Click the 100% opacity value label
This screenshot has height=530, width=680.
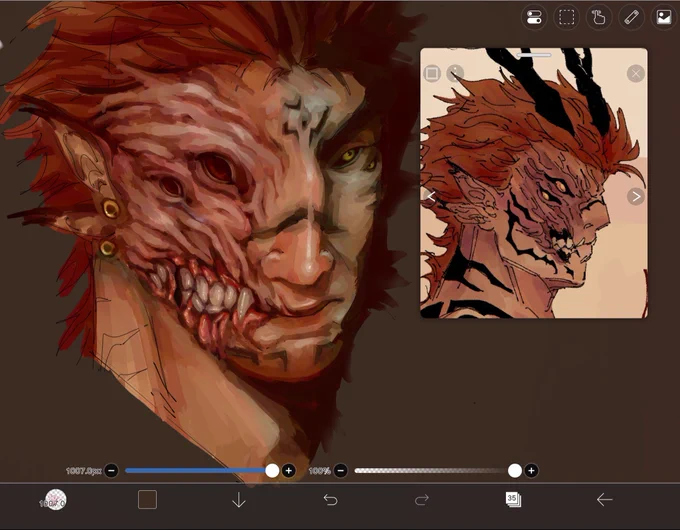coord(319,471)
